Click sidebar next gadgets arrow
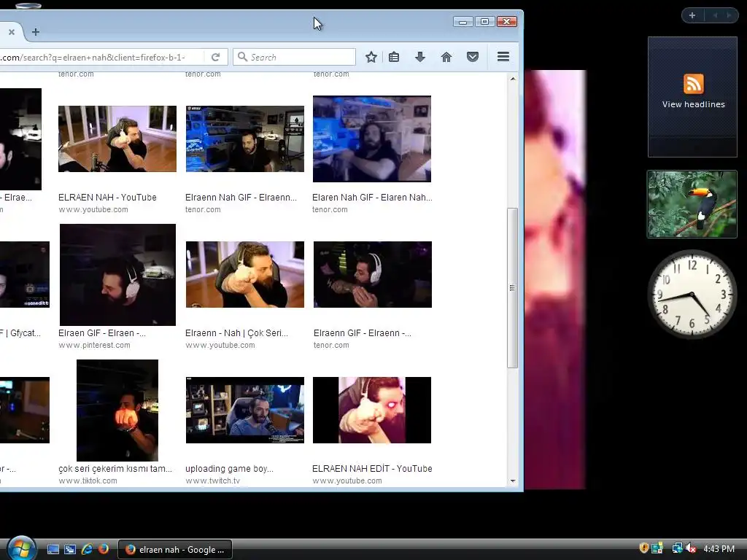747x560 pixels. (729, 15)
